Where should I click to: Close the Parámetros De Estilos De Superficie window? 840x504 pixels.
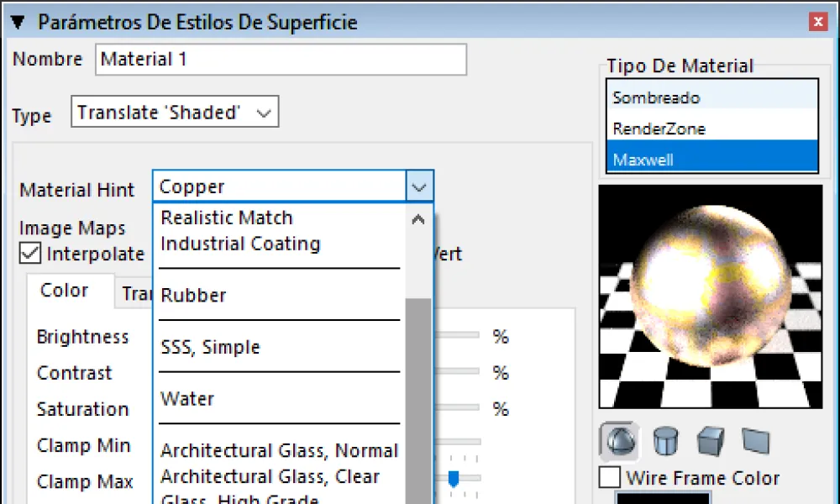(816, 23)
